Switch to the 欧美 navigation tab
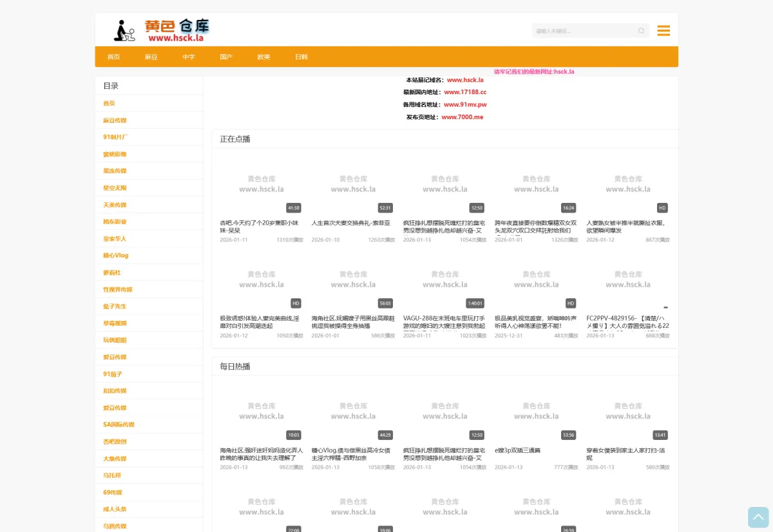 pos(263,57)
